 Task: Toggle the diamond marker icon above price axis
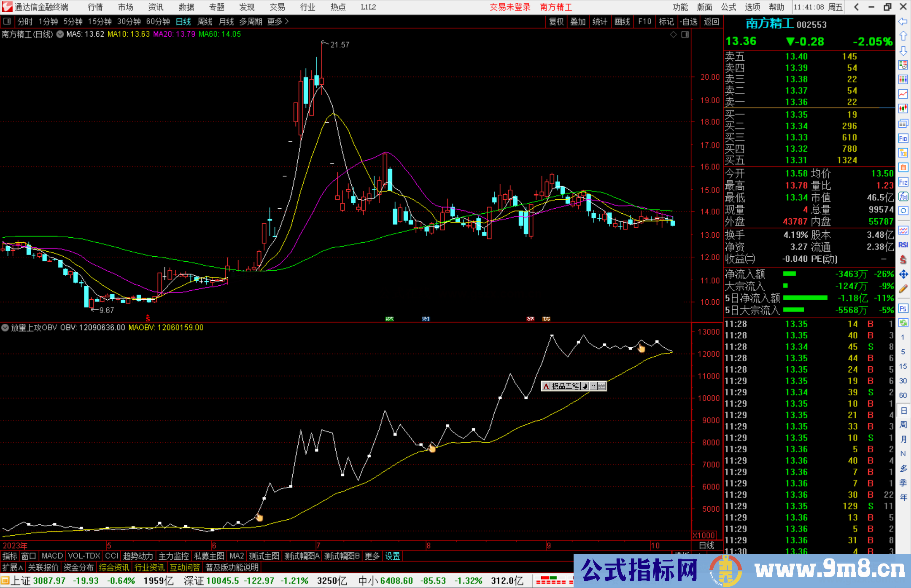coord(674,35)
